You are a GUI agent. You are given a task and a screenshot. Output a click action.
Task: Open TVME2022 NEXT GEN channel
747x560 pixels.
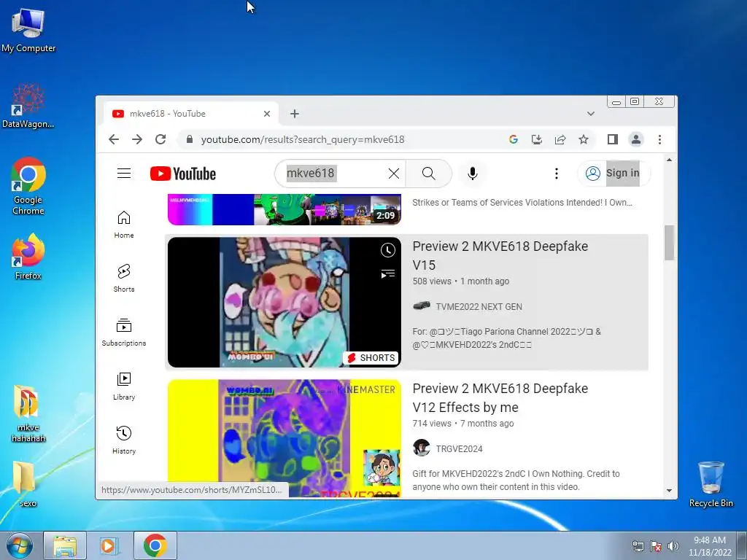click(479, 307)
